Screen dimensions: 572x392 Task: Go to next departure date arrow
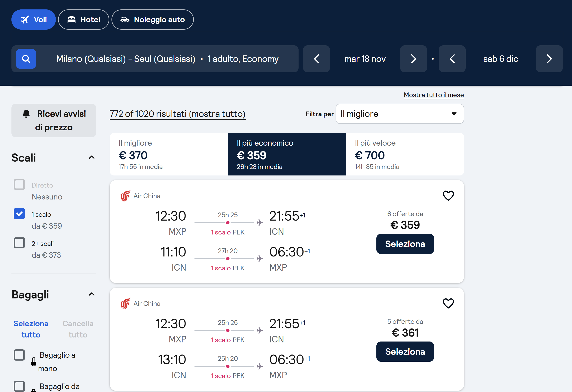[413, 59]
